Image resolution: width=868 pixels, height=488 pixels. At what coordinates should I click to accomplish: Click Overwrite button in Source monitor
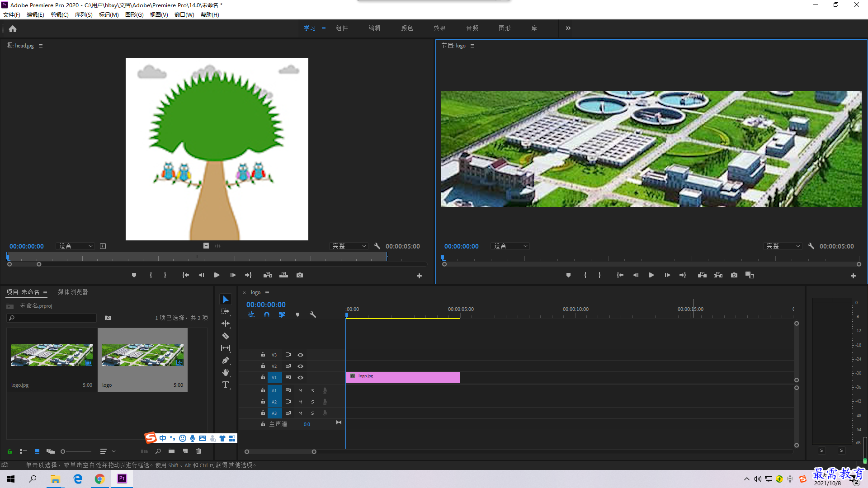[x=284, y=275]
